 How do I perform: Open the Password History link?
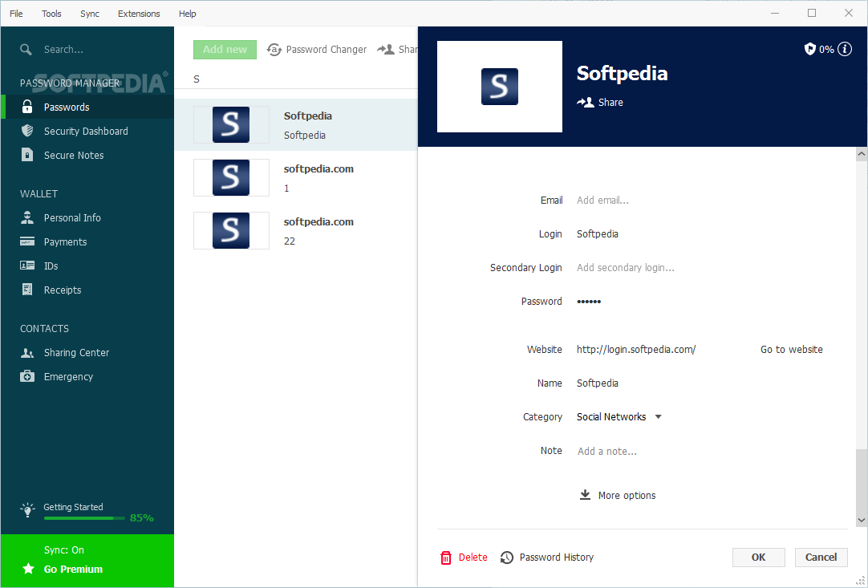(x=557, y=558)
